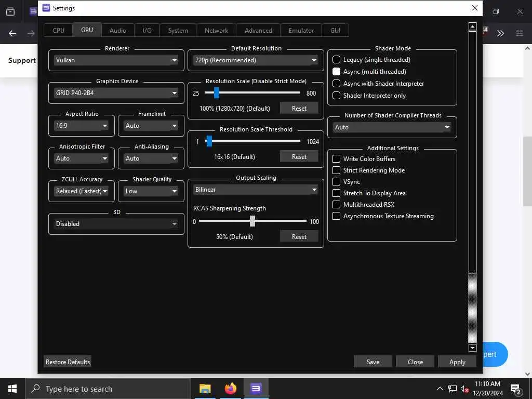Switch to Network tab
Viewport: 532px width, 399px height.
point(216,30)
